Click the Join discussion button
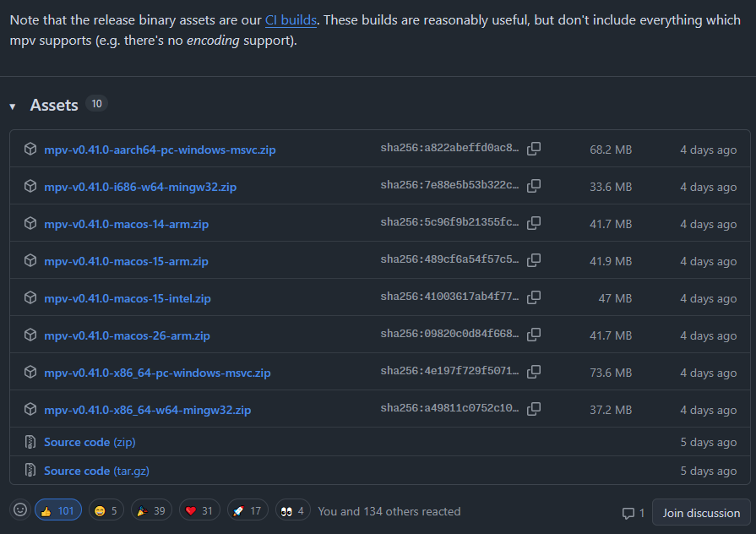Viewport: 756px width, 534px height. point(701,512)
